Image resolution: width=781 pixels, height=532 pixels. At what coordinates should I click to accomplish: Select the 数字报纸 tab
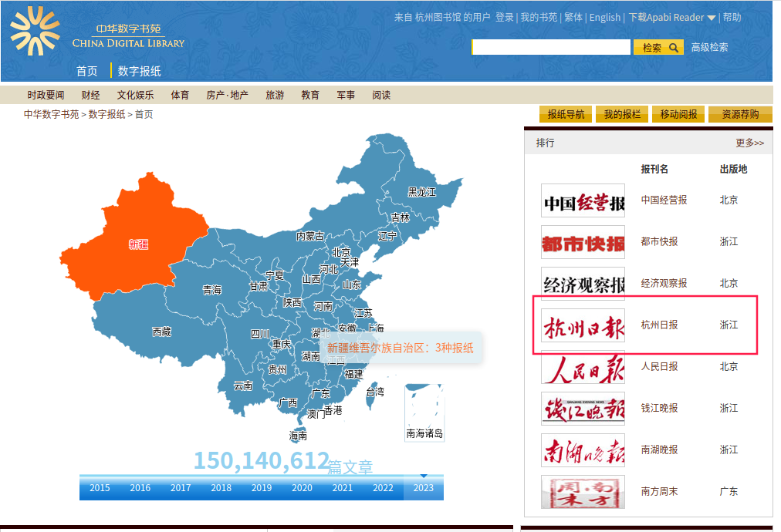139,71
